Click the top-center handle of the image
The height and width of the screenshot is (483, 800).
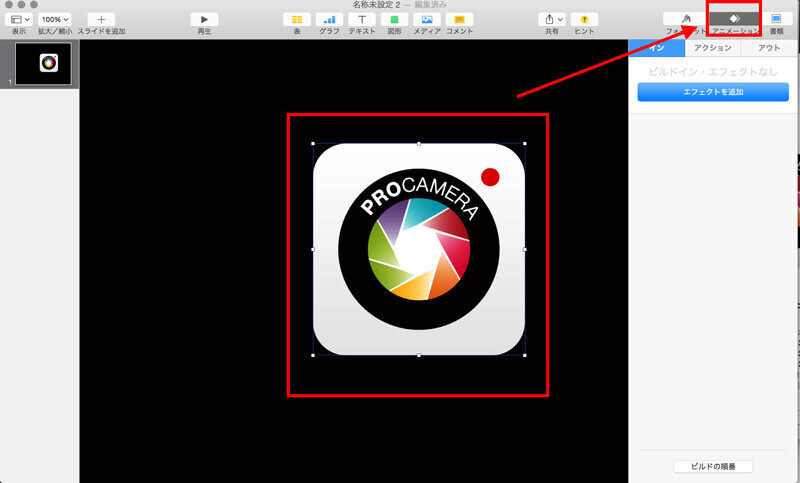click(419, 144)
